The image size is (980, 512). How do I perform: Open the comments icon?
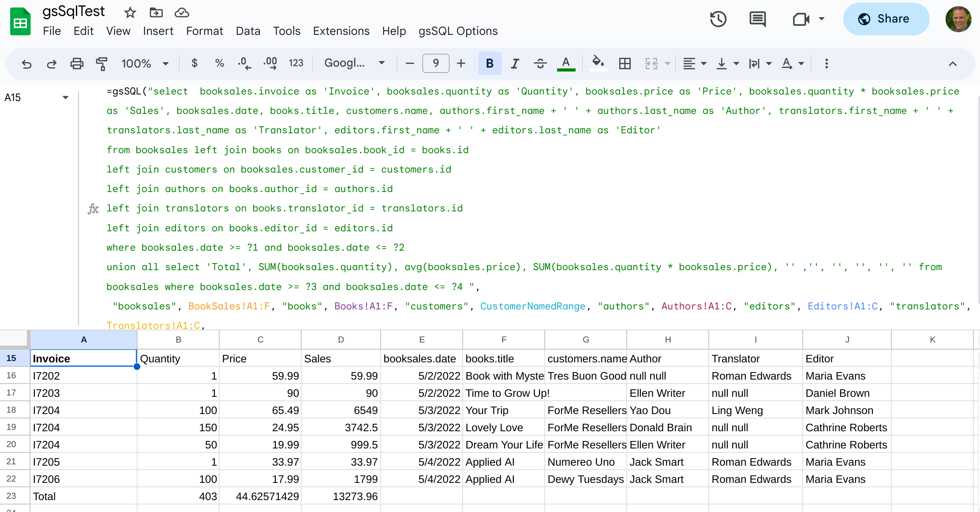pyautogui.click(x=758, y=19)
